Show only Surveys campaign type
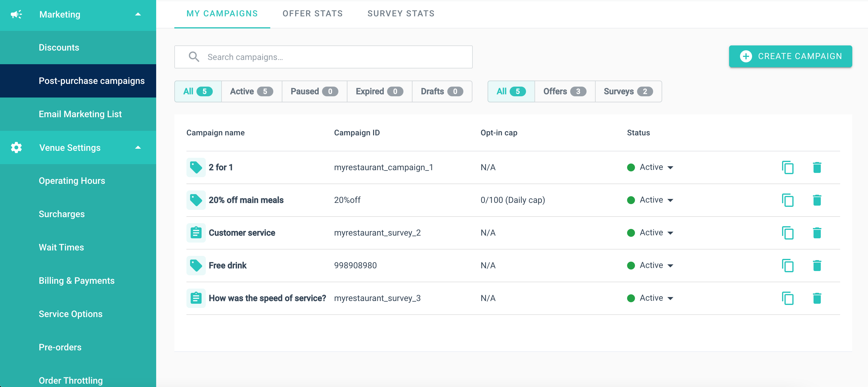This screenshot has width=868, height=387. click(628, 91)
